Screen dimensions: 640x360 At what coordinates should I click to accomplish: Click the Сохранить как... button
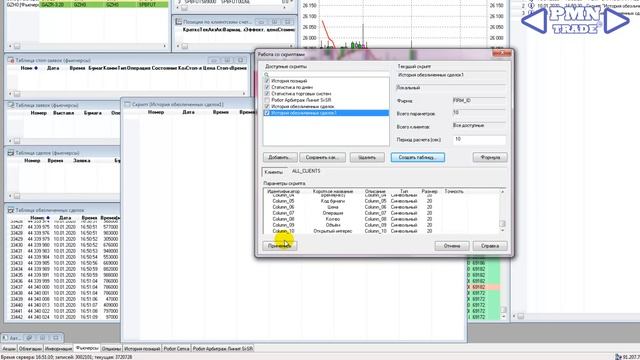(x=322, y=157)
